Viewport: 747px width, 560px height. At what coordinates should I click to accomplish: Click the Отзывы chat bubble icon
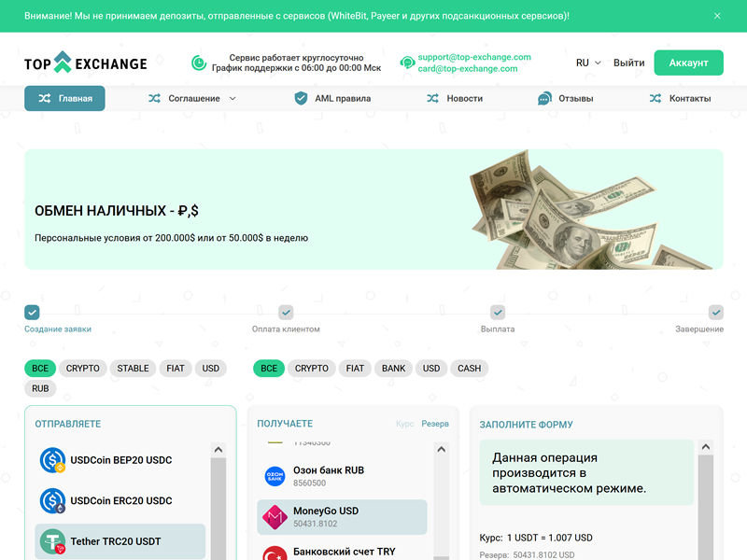543,97
